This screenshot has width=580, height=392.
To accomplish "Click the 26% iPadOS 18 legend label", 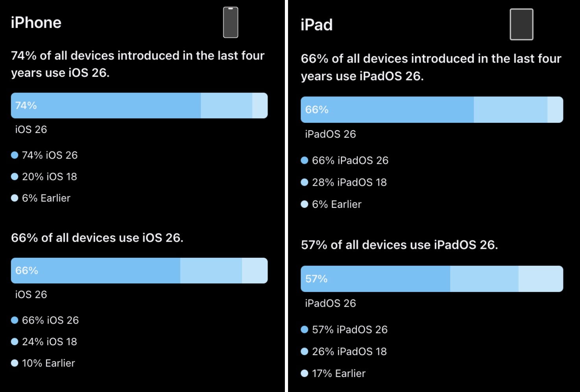I will (349, 351).
